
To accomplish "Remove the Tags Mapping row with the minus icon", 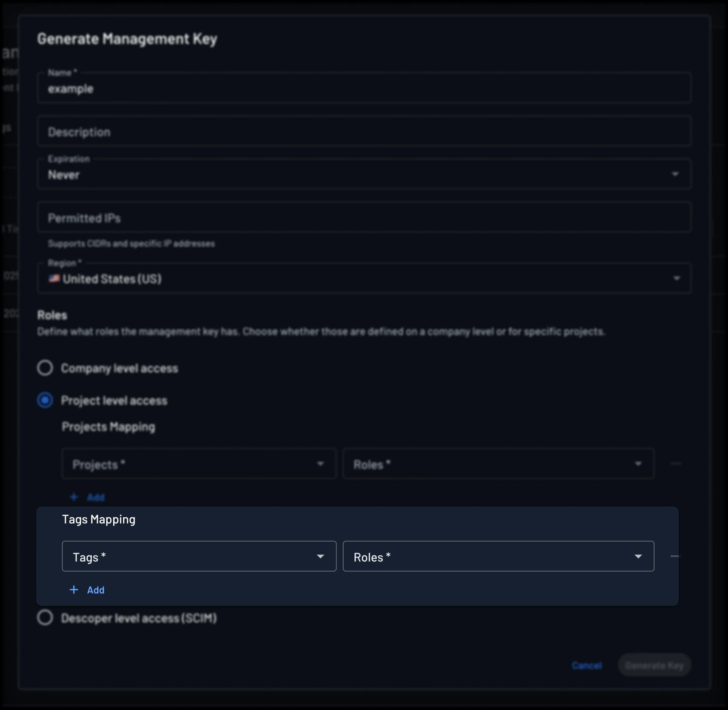I will point(675,556).
